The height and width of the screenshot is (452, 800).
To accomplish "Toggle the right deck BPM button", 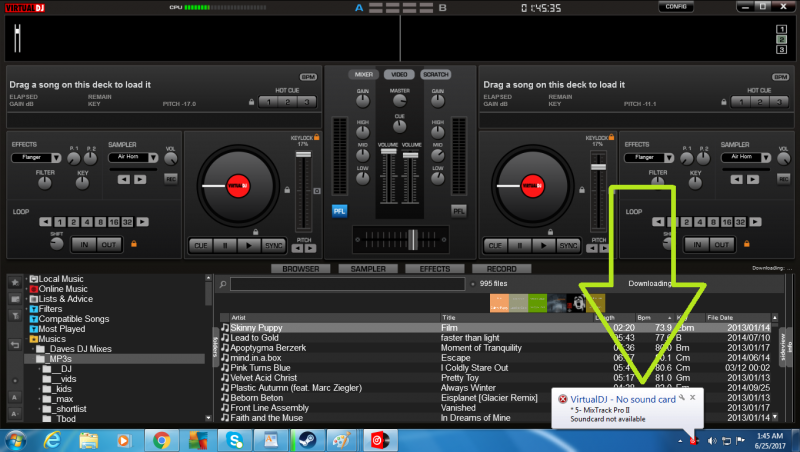I will 781,77.
